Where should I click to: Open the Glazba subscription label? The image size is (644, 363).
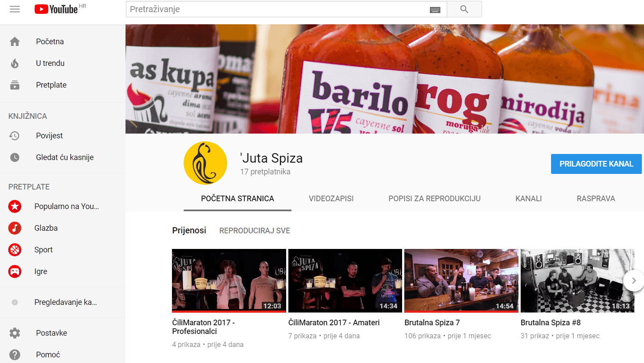[46, 228]
